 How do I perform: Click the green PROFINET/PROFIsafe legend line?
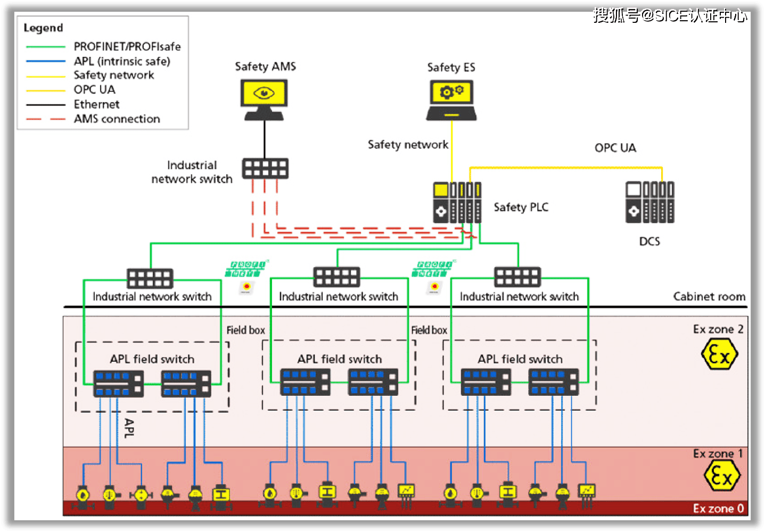[45, 47]
